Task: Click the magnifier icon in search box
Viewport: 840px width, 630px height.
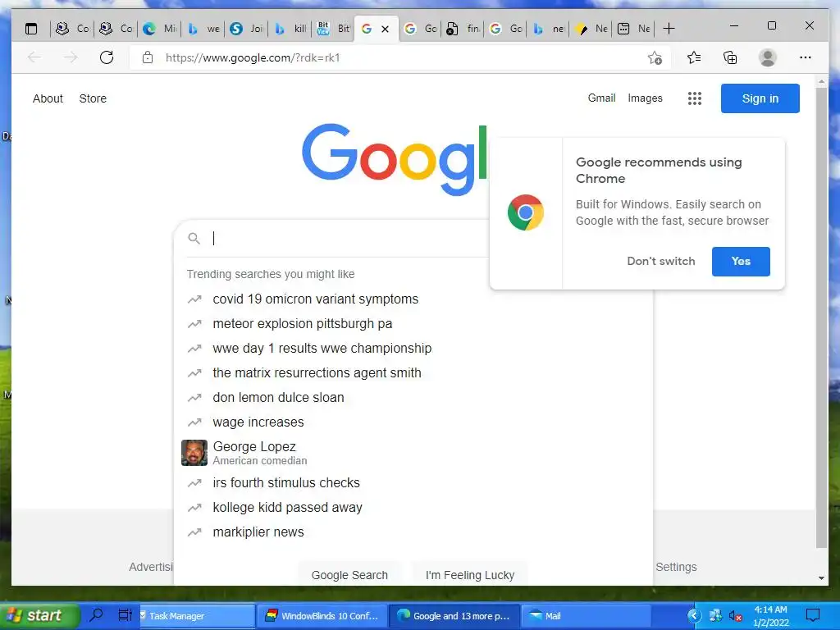Action: point(194,239)
